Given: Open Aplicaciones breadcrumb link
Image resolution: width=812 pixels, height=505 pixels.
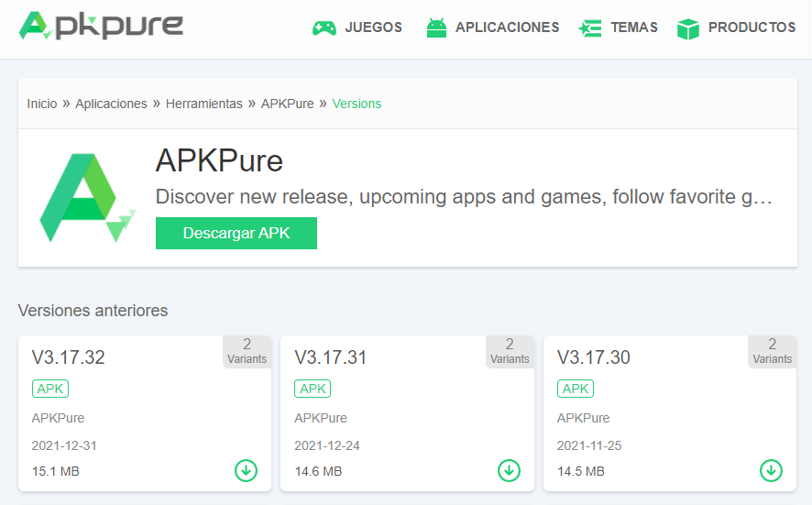Looking at the screenshot, I should click(111, 104).
